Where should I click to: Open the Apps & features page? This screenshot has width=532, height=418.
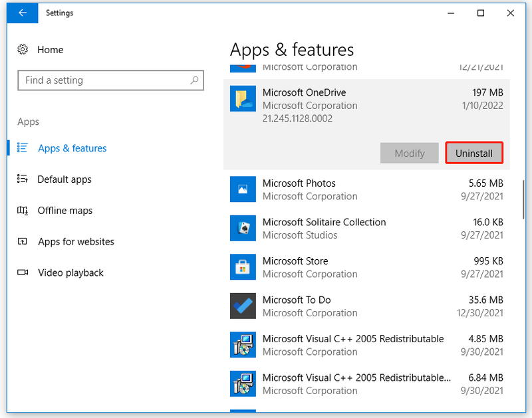point(72,148)
